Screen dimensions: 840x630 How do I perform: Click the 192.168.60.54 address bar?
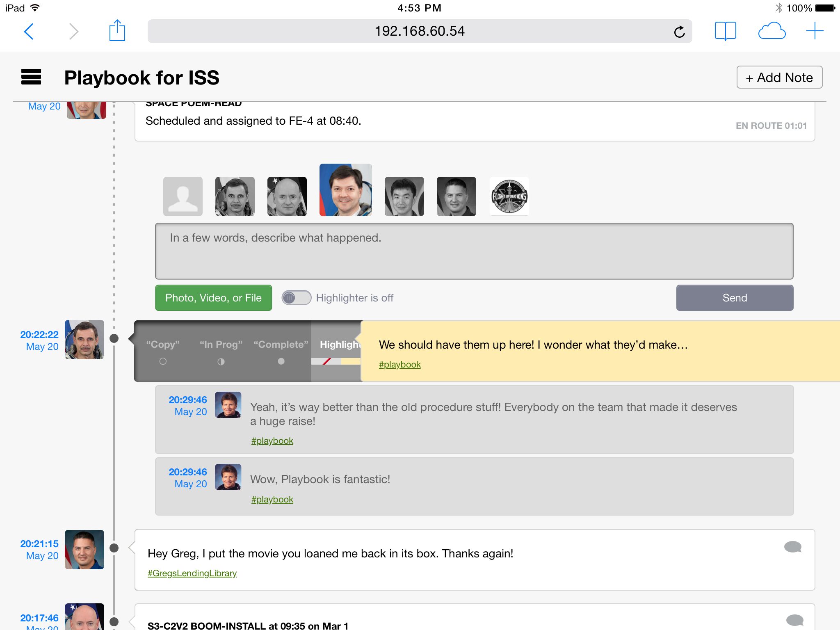click(x=420, y=31)
